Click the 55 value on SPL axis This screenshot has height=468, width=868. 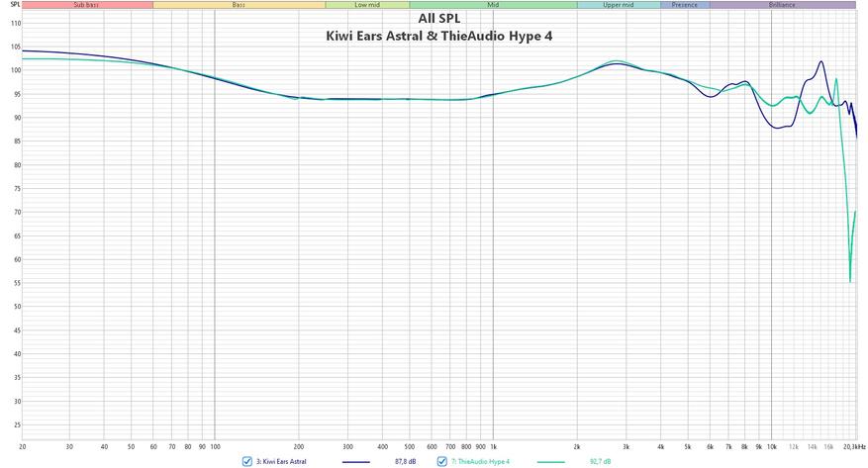[17, 283]
